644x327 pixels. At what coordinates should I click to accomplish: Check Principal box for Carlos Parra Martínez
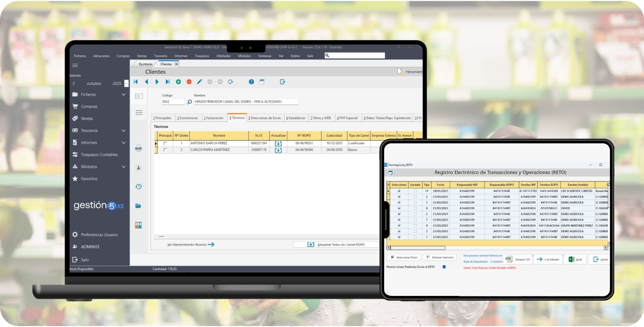point(165,150)
